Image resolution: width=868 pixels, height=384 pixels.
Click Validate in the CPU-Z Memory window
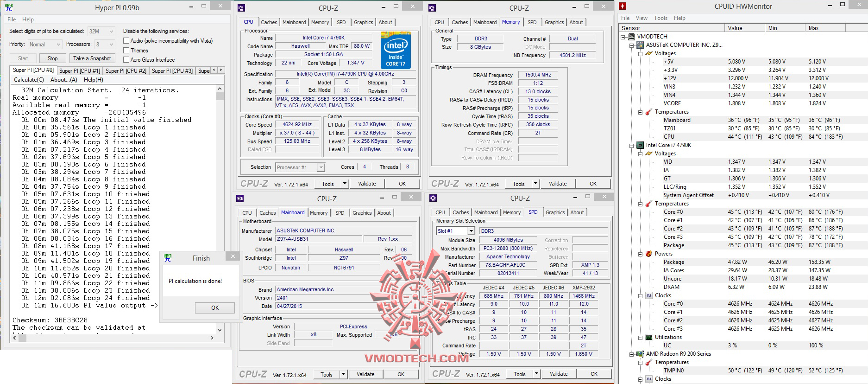pyautogui.click(x=558, y=184)
